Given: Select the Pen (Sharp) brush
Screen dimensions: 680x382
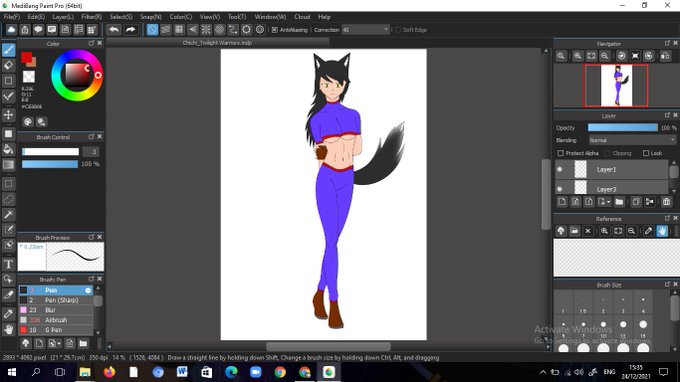Looking at the screenshot, I should tap(56, 300).
